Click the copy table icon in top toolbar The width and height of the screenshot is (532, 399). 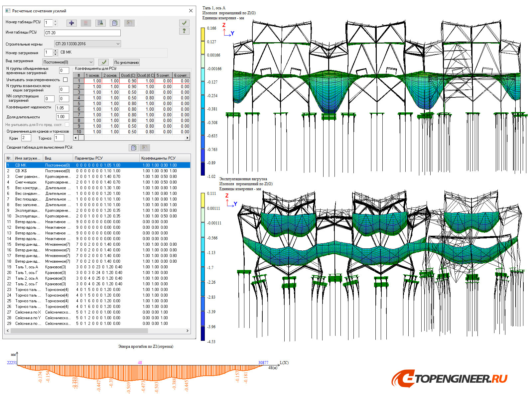coord(115,23)
